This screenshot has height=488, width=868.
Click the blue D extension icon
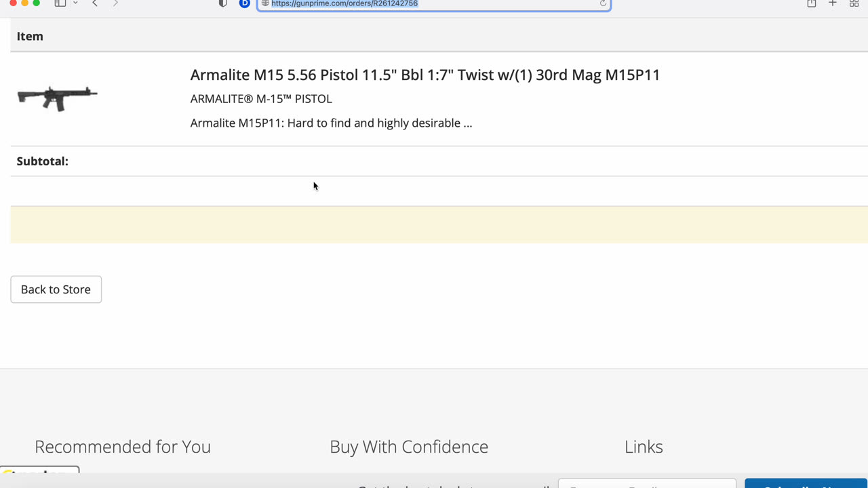245,3
